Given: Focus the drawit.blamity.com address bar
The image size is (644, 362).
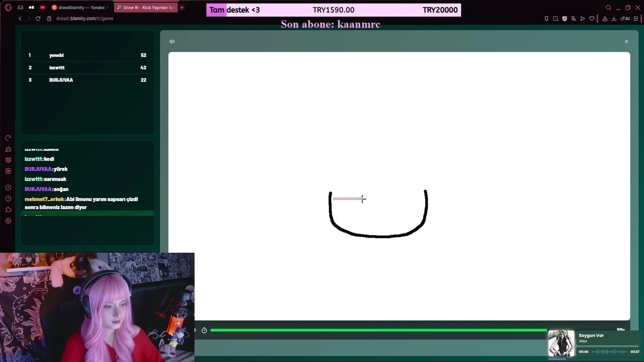Looking at the screenshot, I should (85, 19).
